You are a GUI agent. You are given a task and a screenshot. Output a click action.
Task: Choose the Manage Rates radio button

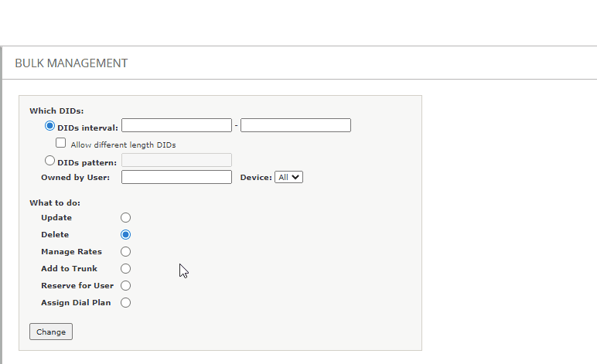[x=125, y=252]
